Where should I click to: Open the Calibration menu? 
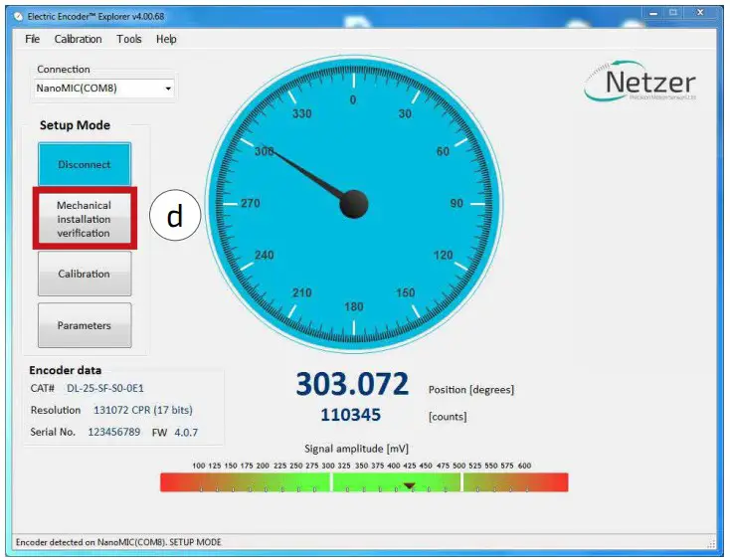tap(78, 39)
